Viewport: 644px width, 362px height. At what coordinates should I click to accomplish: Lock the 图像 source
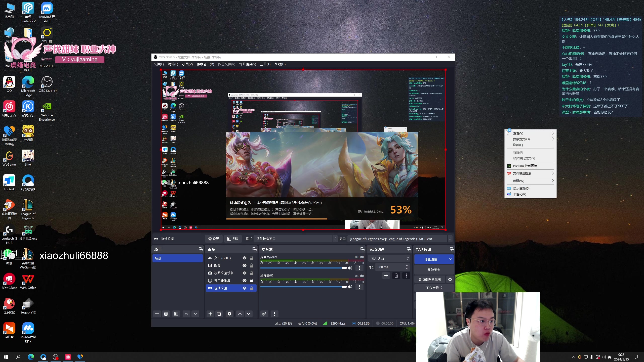251,265
